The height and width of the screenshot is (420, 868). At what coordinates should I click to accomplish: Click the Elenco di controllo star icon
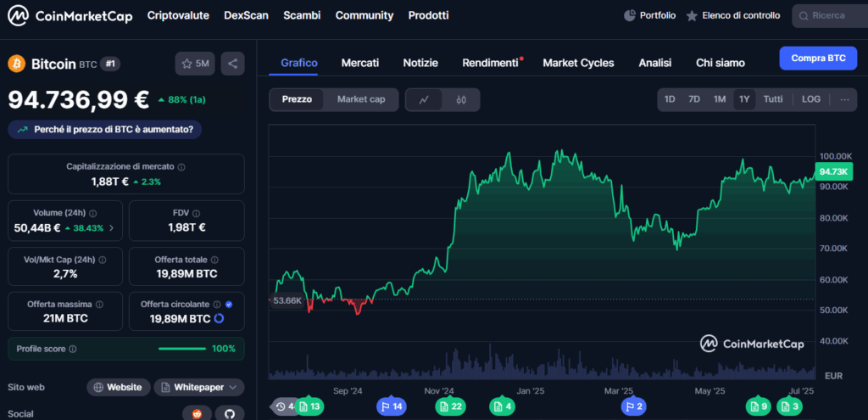click(x=692, y=16)
